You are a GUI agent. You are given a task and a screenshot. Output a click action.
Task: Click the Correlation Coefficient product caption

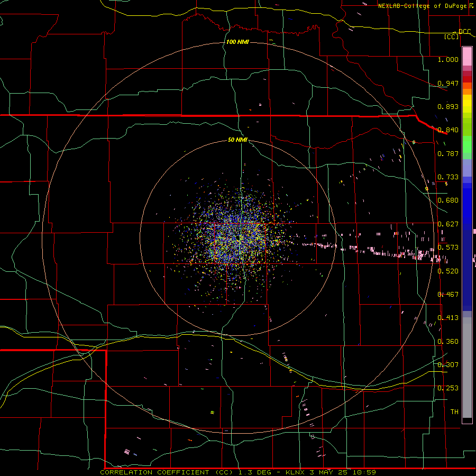238,472
